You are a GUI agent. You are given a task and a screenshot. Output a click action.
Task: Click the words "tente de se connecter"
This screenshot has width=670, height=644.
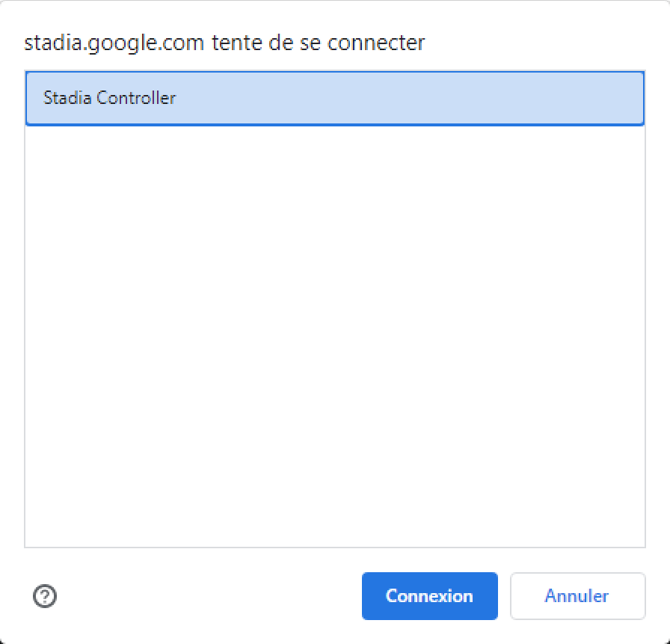tap(319, 43)
